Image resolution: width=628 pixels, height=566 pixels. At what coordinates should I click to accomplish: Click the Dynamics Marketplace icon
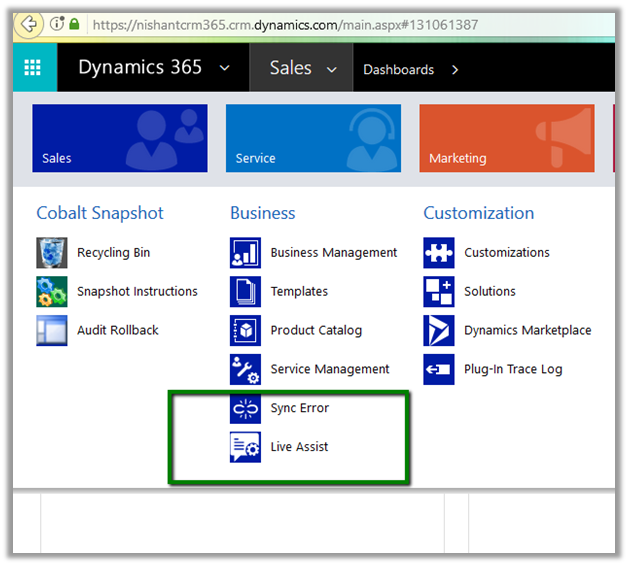[439, 331]
